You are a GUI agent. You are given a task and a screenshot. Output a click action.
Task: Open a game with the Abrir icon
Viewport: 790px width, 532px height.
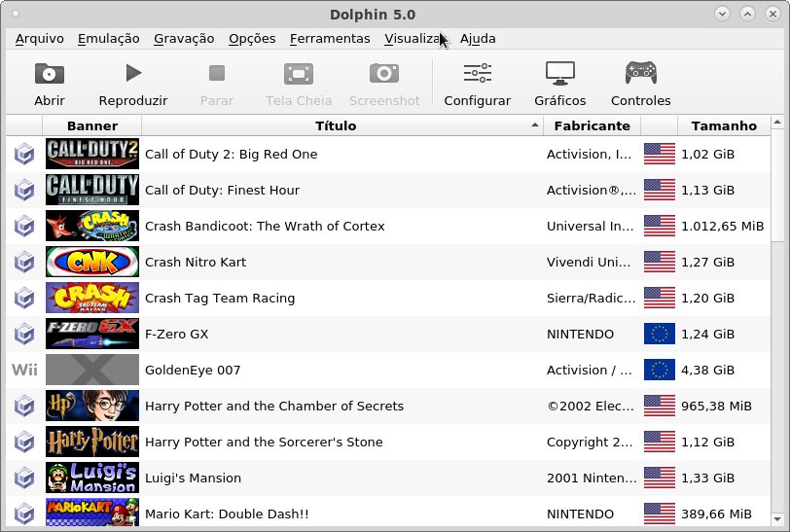(x=50, y=74)
